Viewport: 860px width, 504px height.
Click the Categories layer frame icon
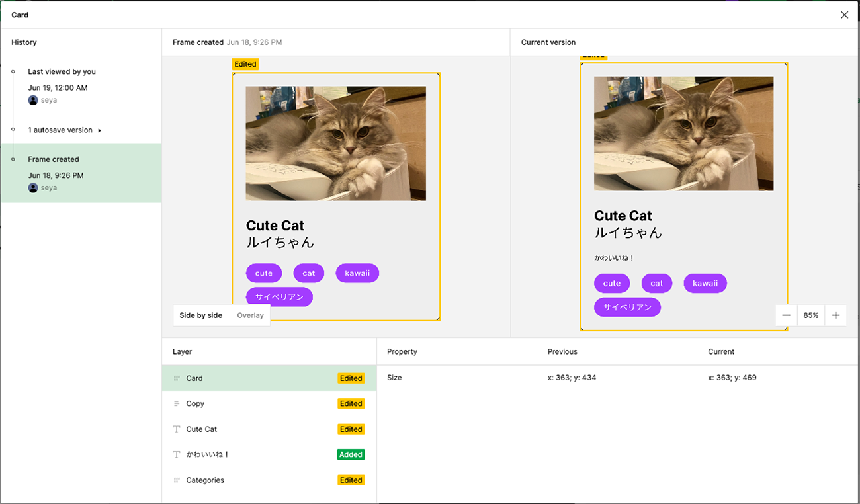[x=177, y=480]
